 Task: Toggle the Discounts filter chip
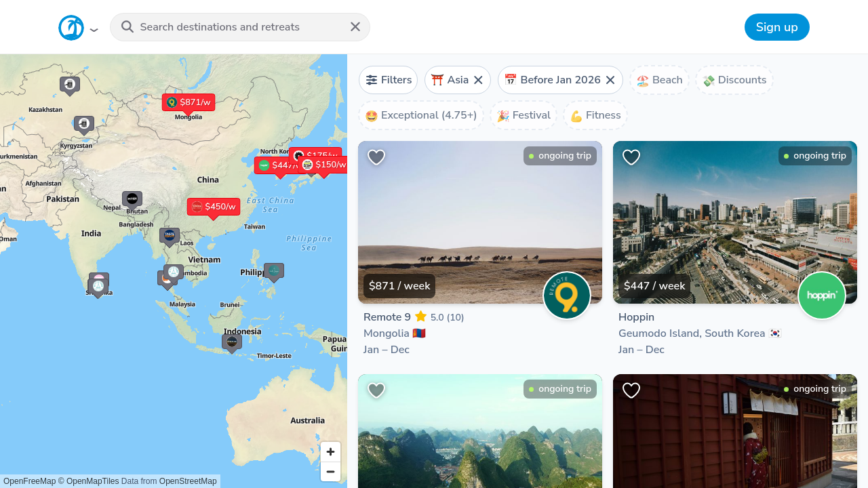[734, 80]
